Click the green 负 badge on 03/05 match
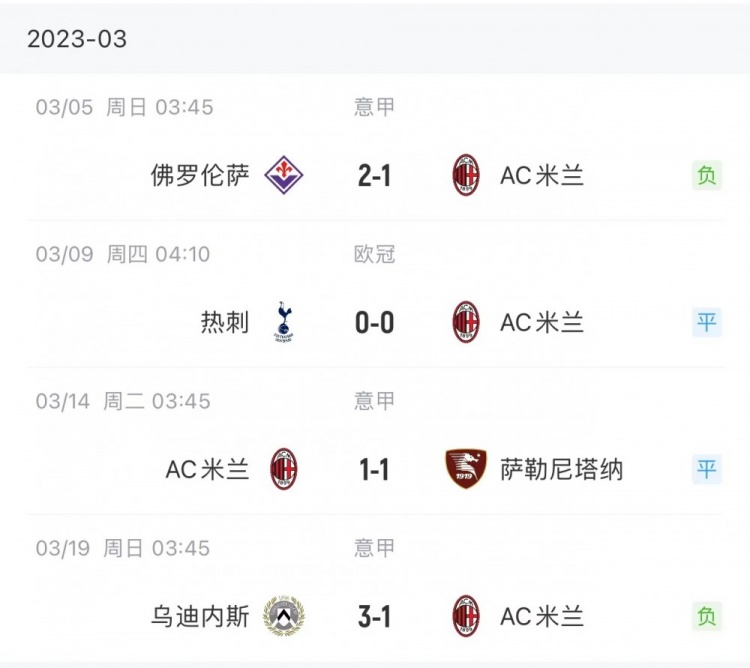Image resolution: width=750 pixels, height=668 pixels. [707, 175]
